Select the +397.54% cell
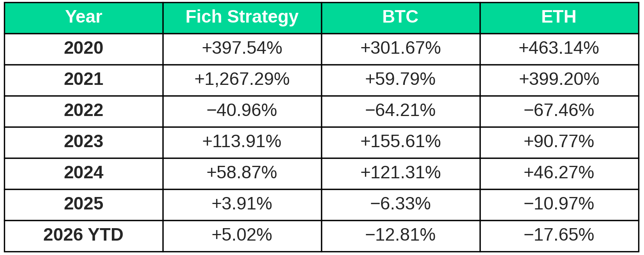 pyautogui.click(x=242, y=49)
